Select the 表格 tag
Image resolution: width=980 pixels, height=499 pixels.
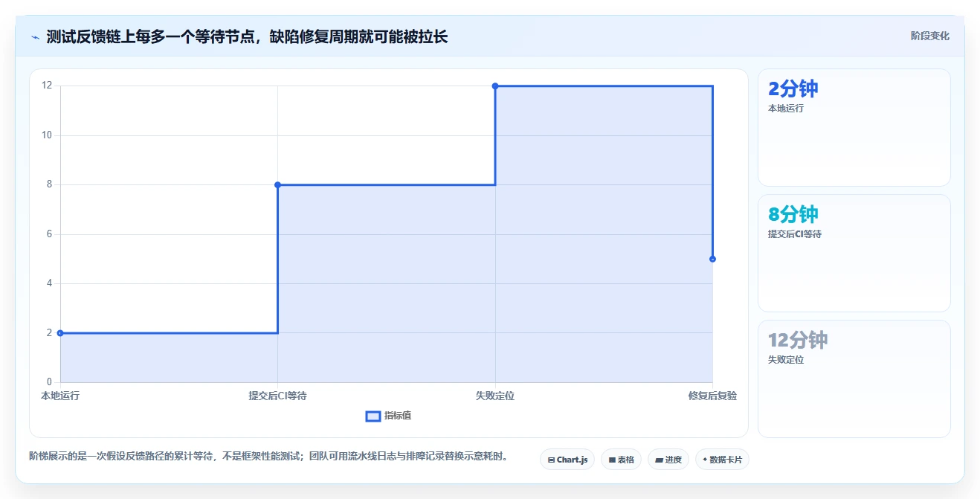tap(621, 460)
